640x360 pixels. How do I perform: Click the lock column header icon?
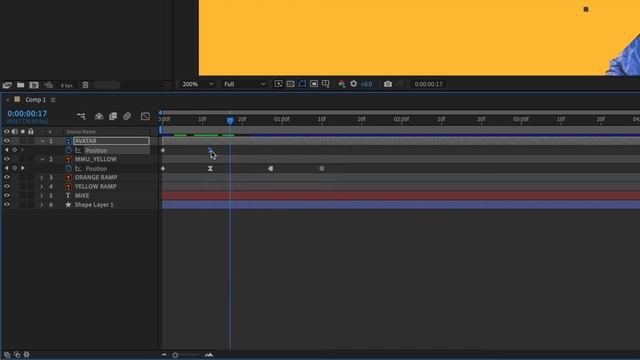click(x=31, y=131)
